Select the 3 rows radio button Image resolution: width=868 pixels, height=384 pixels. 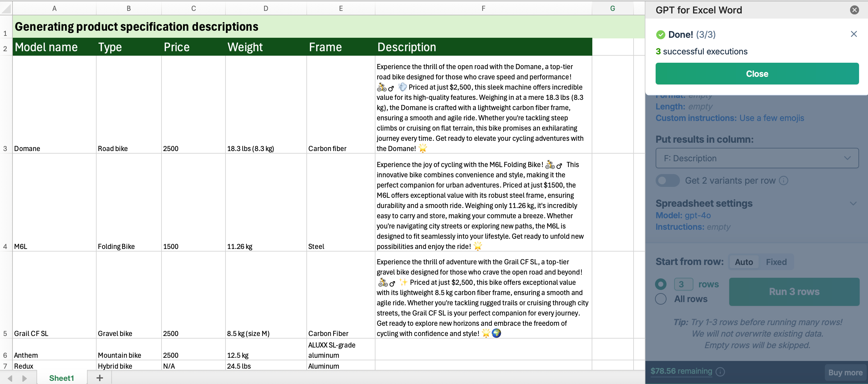661,284
